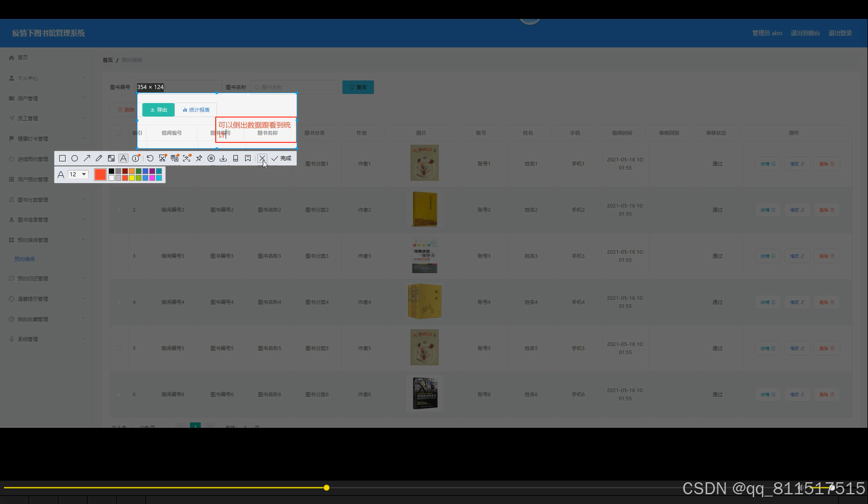Open the font size 12 dropdown
Image resolution: width=868 pixels, height=504 pixels.
click(x=78, y=174)
